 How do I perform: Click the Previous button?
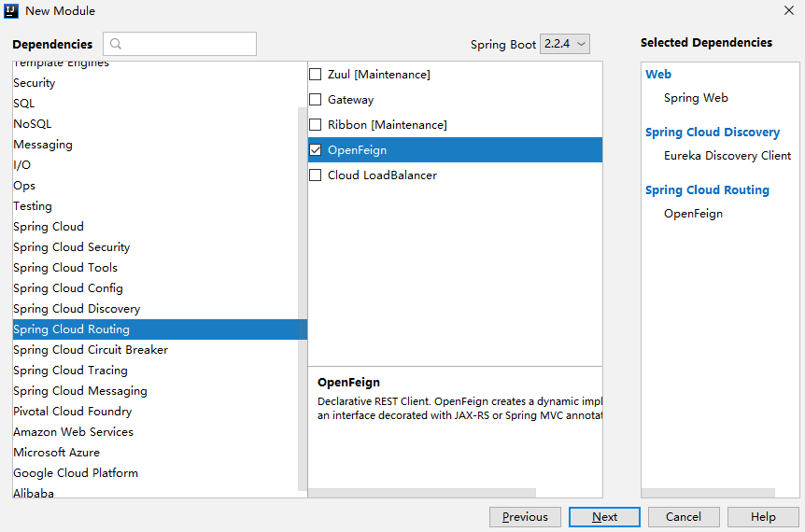pos(525,517)
